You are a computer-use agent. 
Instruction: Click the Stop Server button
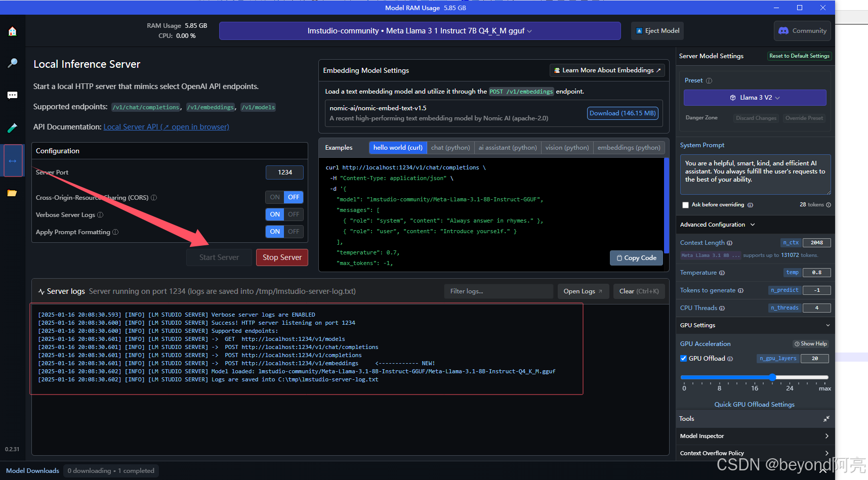(x=282, y=257)
